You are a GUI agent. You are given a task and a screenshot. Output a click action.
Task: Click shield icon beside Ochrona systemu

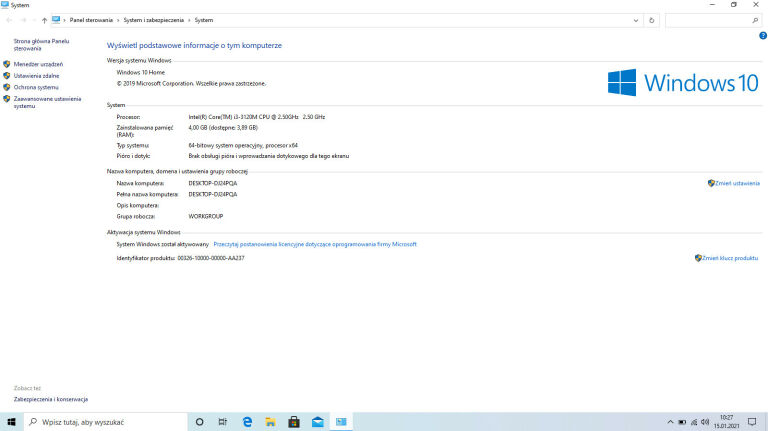coord(6,87)
